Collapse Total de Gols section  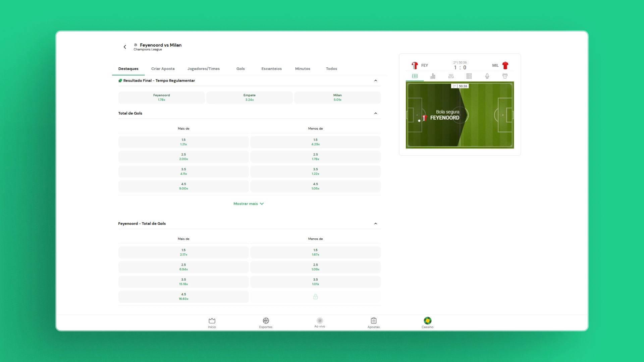point(376,113)
